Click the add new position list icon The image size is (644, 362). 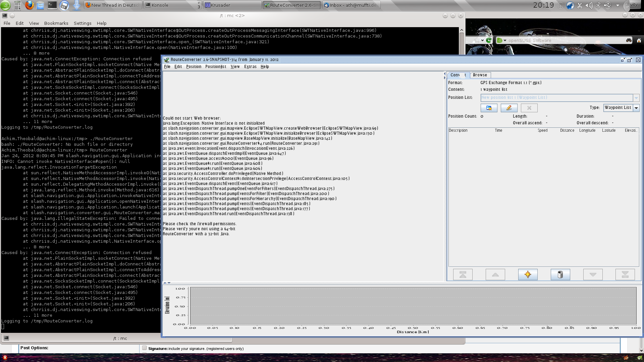click(489, 108)
